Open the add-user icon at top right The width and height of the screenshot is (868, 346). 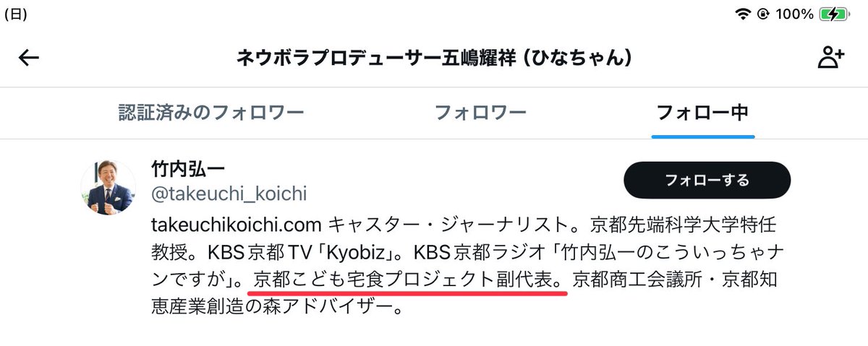(x=831, y=59)
